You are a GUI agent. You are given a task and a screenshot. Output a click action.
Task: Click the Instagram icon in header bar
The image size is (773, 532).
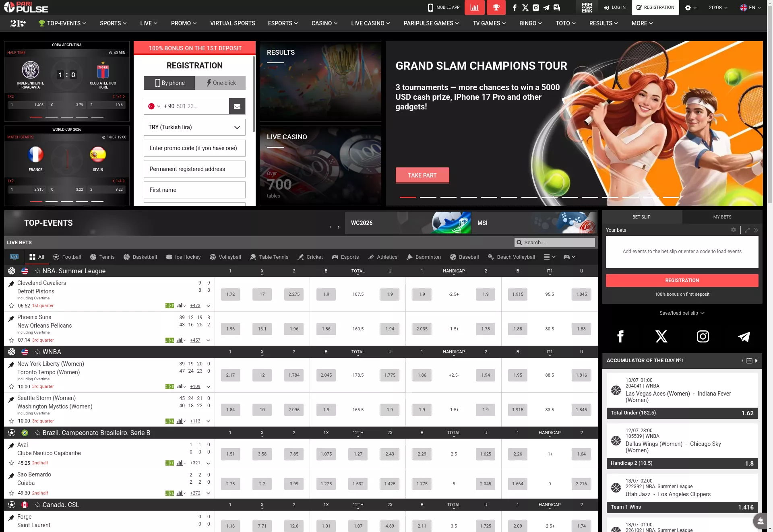click(536, 7)
